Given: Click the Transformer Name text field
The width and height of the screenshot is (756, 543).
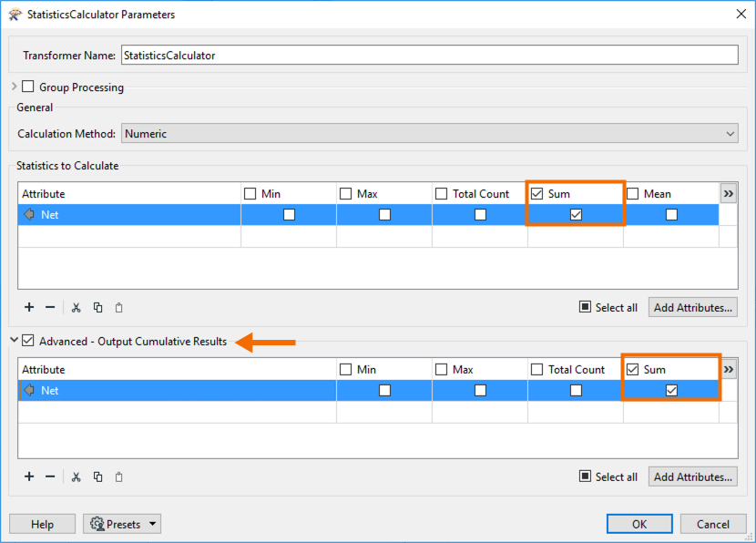Looking at the screenshot, I should (430, 55).
